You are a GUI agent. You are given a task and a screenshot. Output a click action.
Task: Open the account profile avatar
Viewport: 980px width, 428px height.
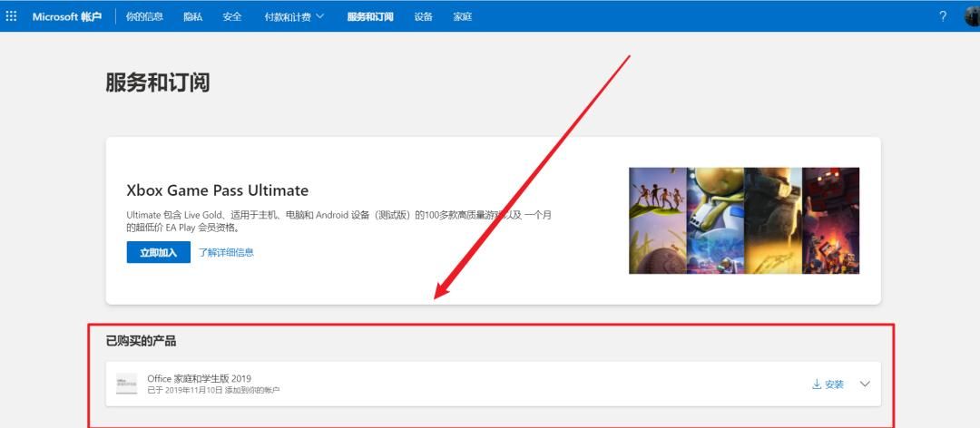point(973,16)
